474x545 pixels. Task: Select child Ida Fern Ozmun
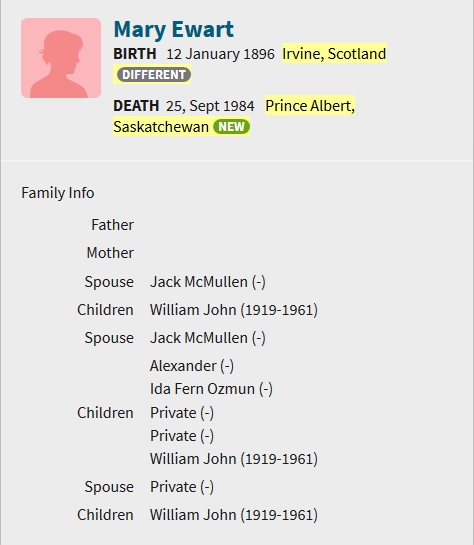(211, 389)
